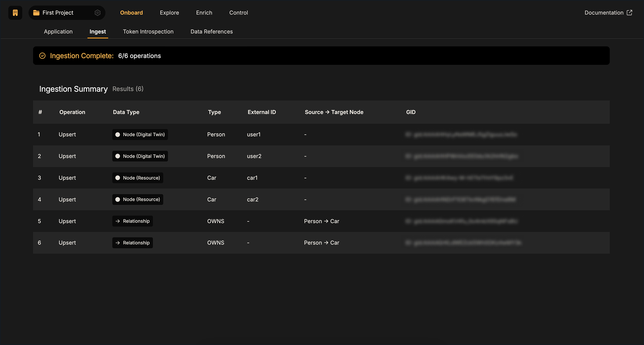Click the external link icon next to Documentation
Screen dimensions: 644x345
pyautogui.click(x=630, y=13)
